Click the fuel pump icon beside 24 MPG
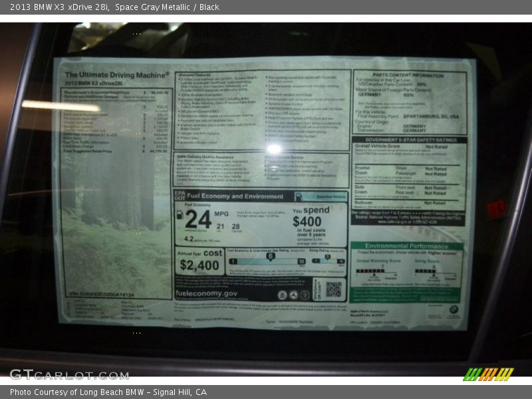The width and height of the screenshot is (532, 399). coord(180,214)
